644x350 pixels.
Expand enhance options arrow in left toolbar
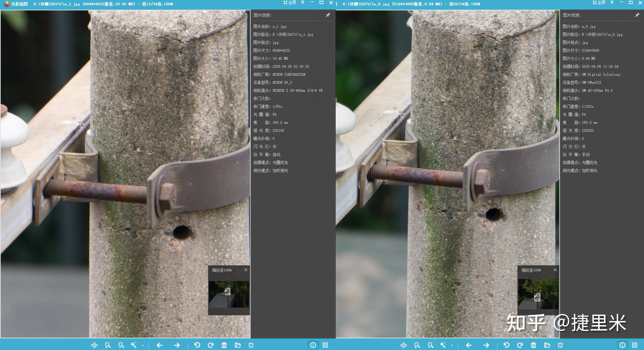[143, 345]
